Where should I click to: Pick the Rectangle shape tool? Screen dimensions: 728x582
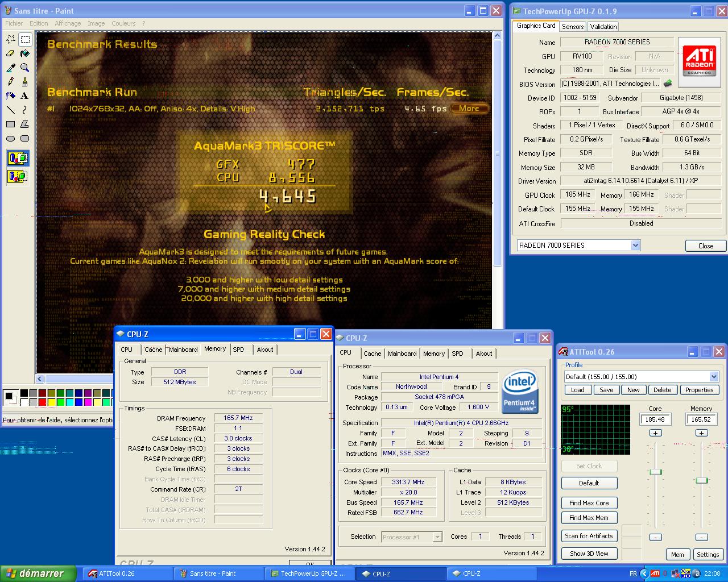pos(11,124)
